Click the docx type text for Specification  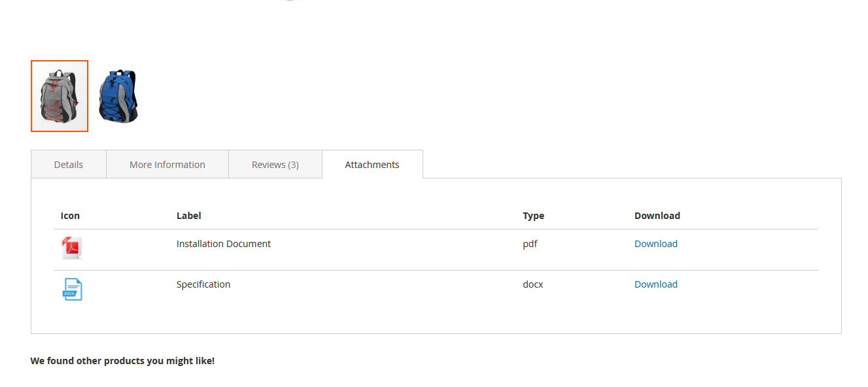tap(532, 284)
